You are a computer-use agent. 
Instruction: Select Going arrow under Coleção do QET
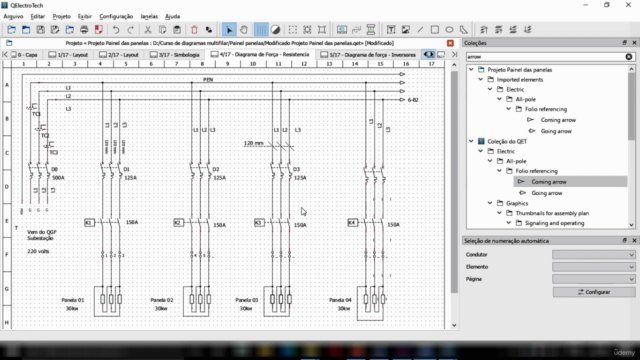pos(547,193)
